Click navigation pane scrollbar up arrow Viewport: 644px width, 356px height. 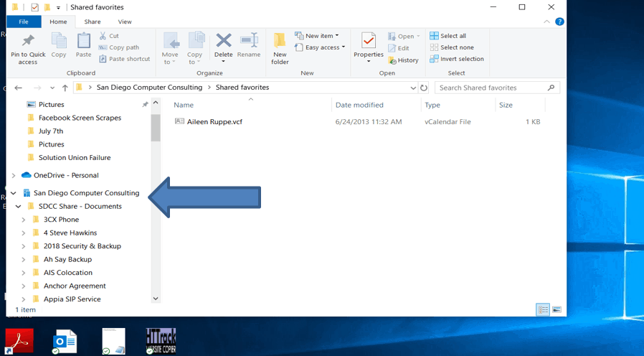pyautogui.click(x=156, y=103)
